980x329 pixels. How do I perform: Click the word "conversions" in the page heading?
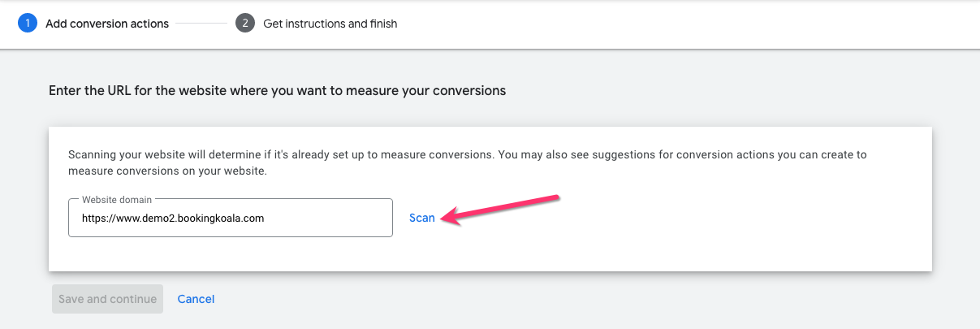point(465,90)
